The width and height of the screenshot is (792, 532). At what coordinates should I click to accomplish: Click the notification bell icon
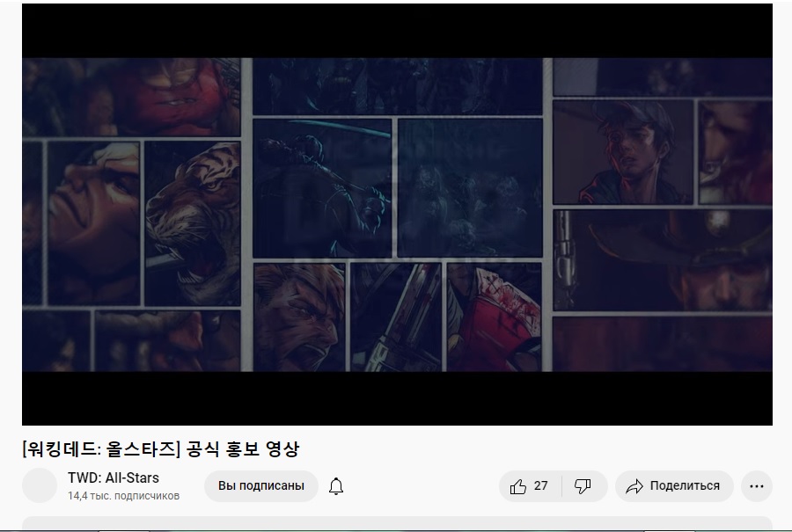[336, 486]
